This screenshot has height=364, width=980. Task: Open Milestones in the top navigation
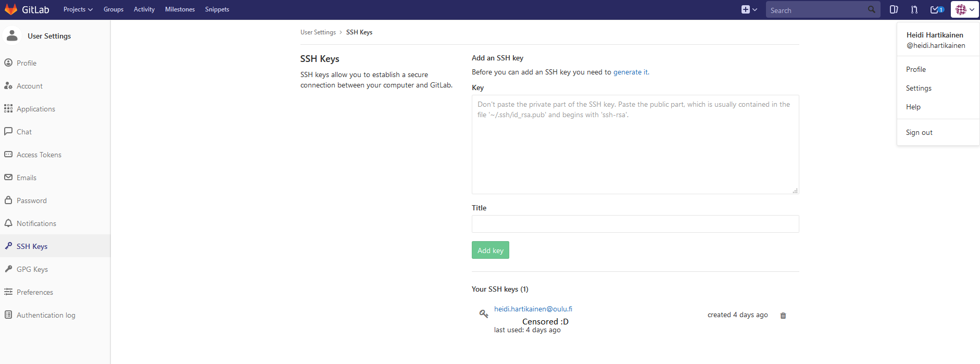pos(180,9)
